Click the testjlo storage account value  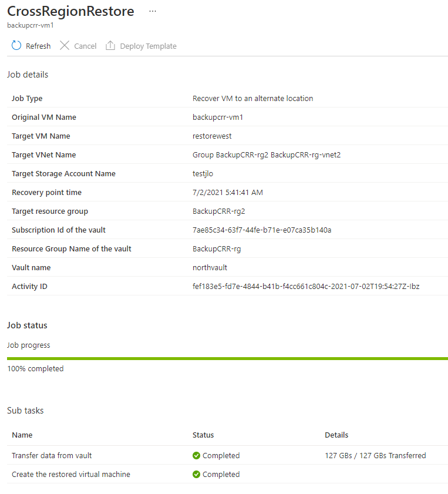tap(203, 174)
